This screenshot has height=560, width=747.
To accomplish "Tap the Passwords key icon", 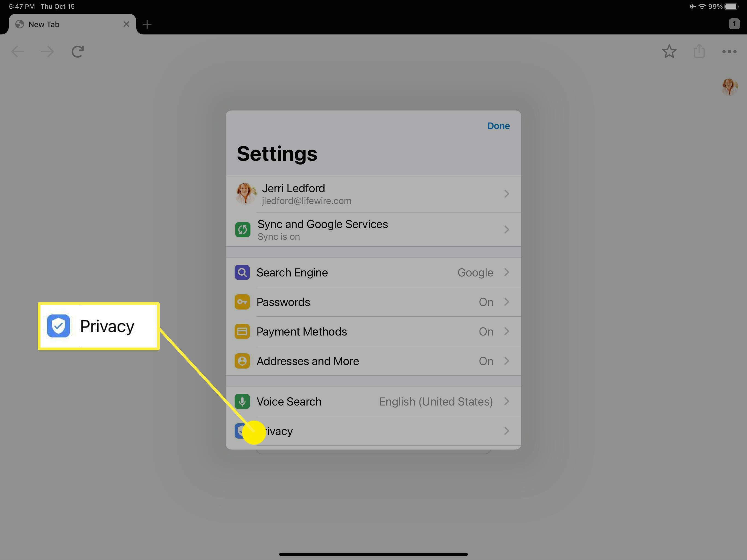I will coord(242,302).
